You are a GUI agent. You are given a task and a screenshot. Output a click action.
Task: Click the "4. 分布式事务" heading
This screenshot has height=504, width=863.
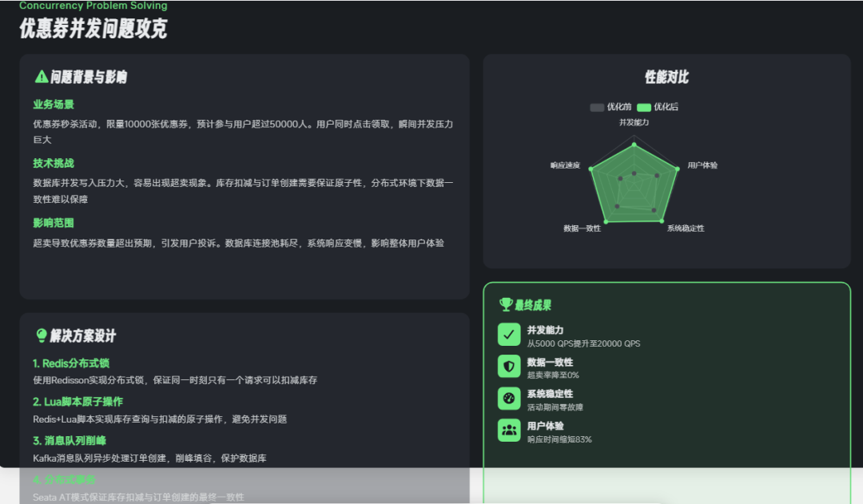click(x=65, y=480)
